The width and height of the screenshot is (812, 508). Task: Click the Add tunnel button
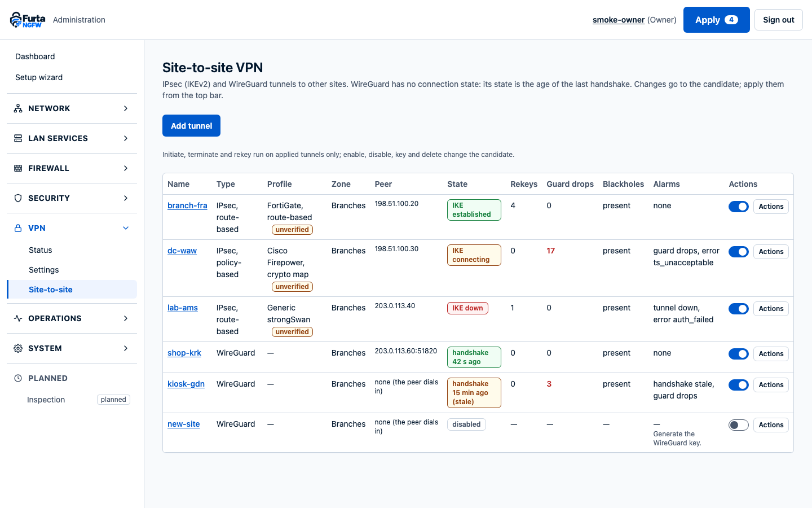pyautogui.click(x=191, y=126)
